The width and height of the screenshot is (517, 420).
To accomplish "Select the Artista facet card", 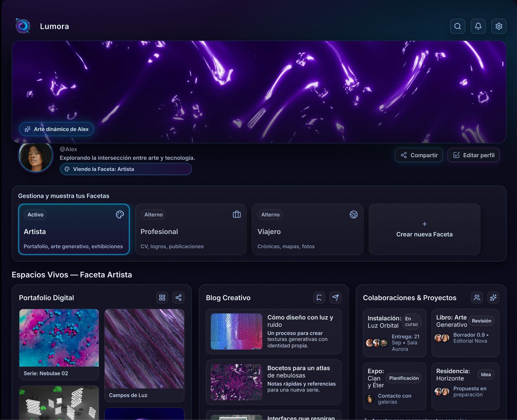I will [x=74, y=229].
